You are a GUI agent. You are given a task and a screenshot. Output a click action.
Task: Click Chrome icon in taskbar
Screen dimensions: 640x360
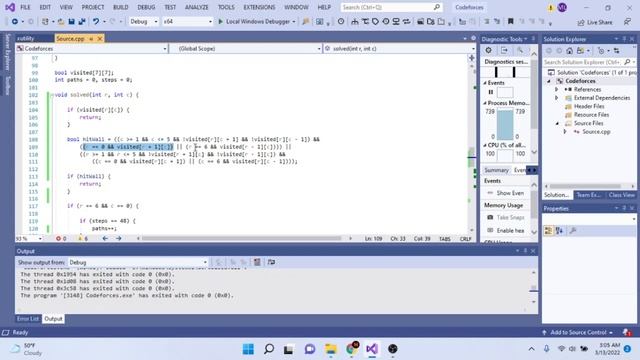[x=351, y=349]
